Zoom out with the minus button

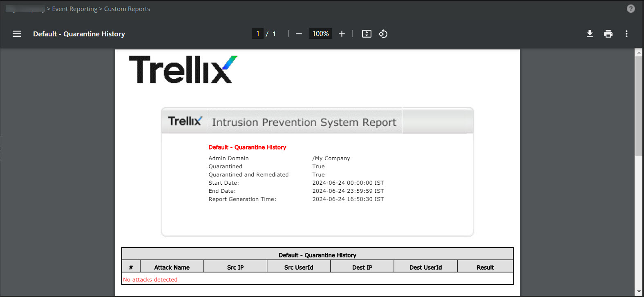click(x=299, y=34)
